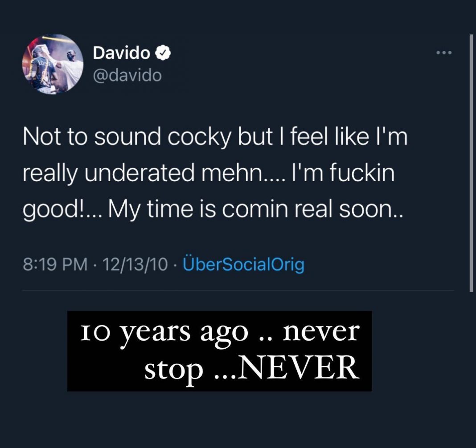
Task: Click the divider line below the timestamp
Action: (x=238, y=290)
